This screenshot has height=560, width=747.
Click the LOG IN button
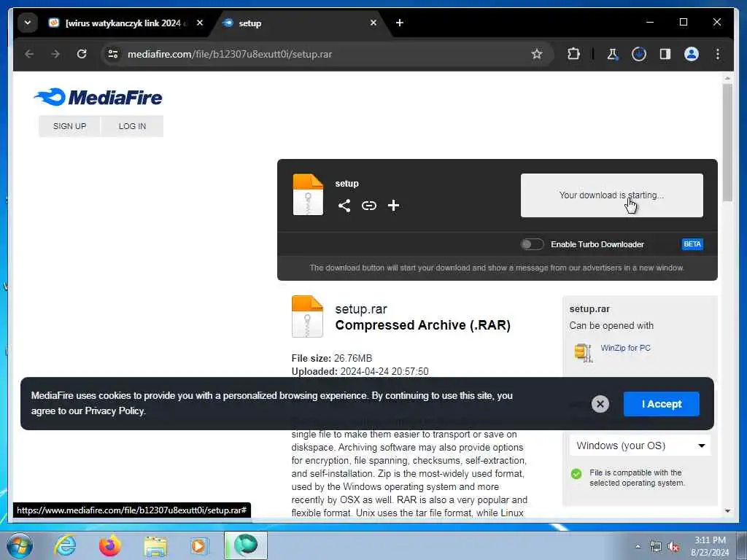(133, 126)
